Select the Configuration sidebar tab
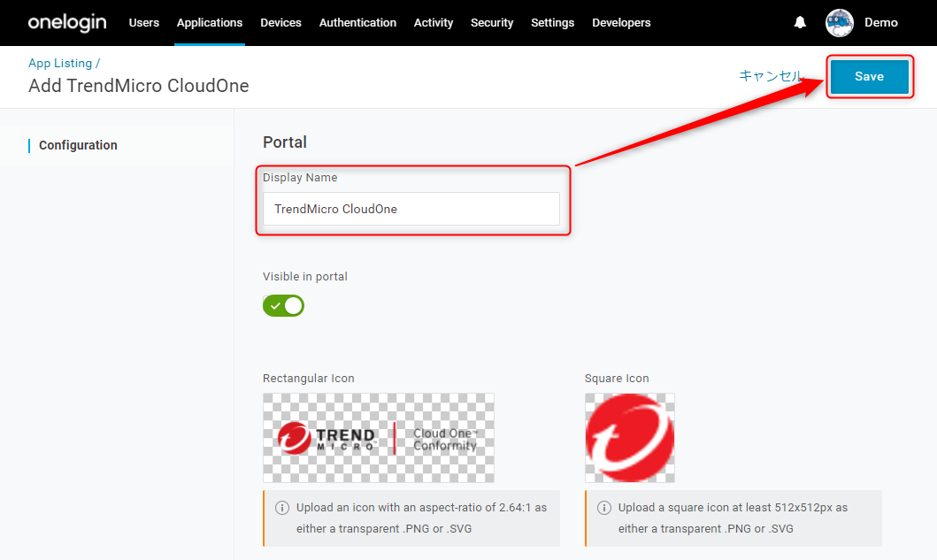 [x=78, y=145]
